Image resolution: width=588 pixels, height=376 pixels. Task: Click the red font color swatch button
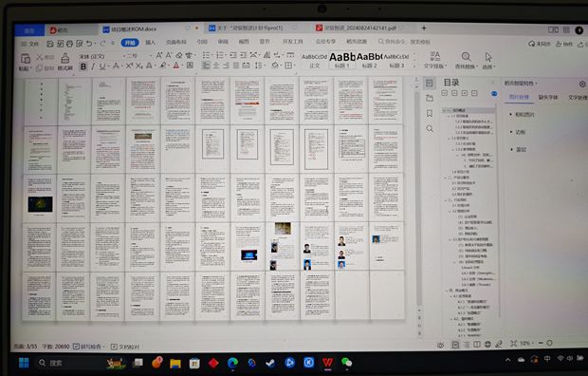pyautogui.click(x=175, y=66)
